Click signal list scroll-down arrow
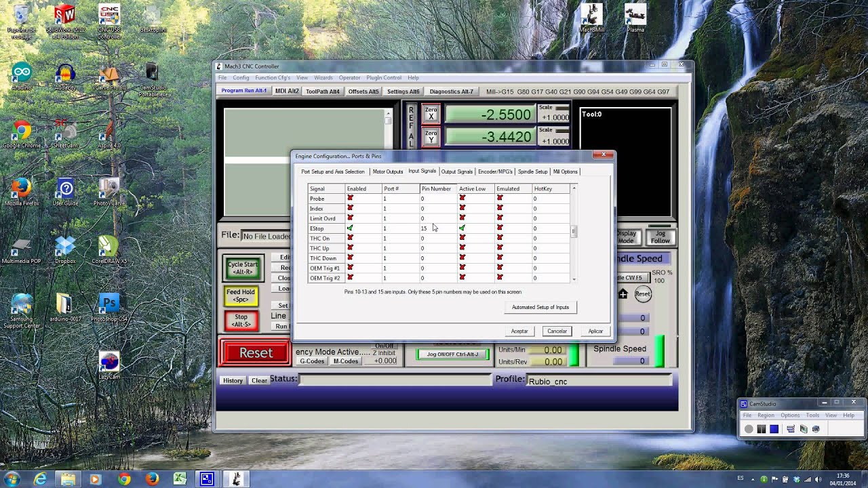Screen dimensions: 868x488 pyautogui.click(x=574, y=279)
